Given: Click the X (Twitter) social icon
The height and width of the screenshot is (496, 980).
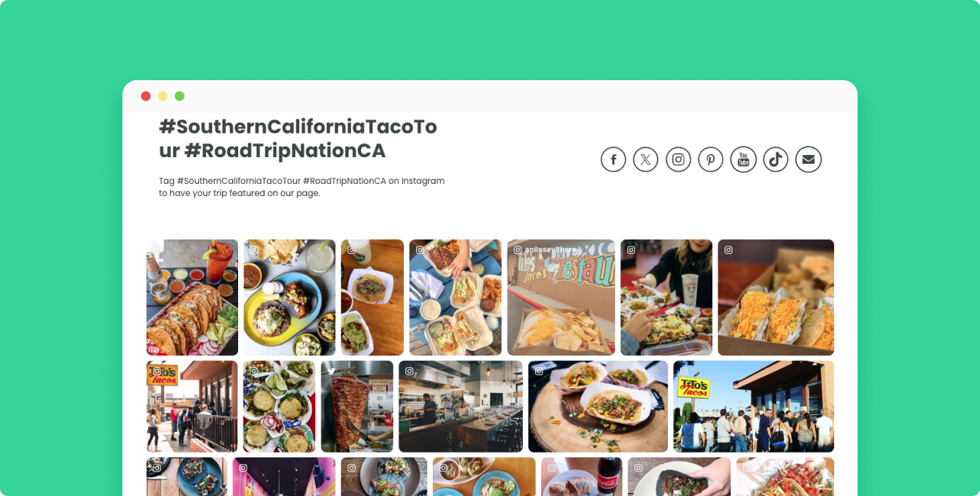Looking at the screenshot, I should (x=646, y=159).
